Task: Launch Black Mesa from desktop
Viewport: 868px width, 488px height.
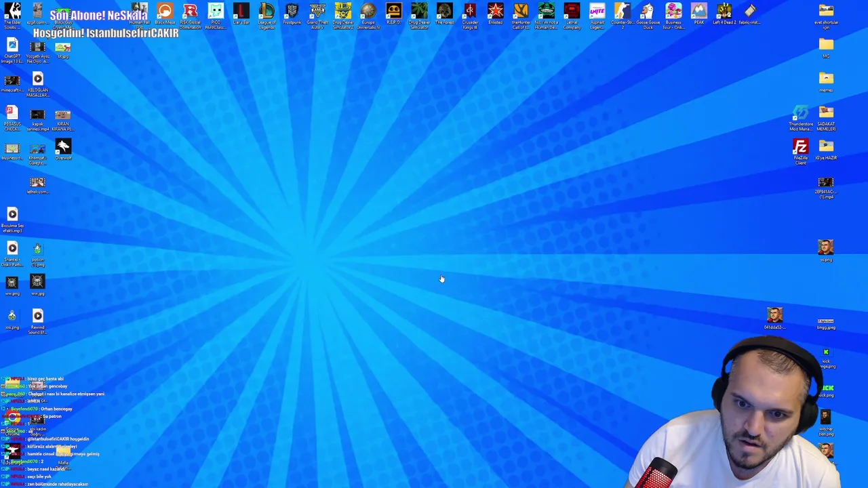Action: tap(165, 15)
